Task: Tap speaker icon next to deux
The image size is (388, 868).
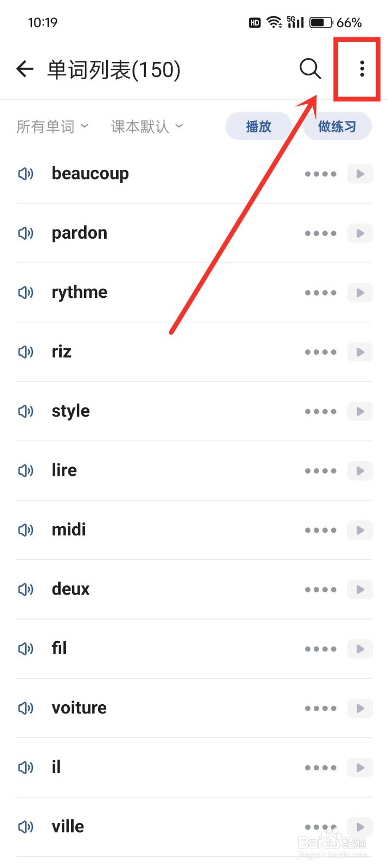Action: tap(25, 589)
